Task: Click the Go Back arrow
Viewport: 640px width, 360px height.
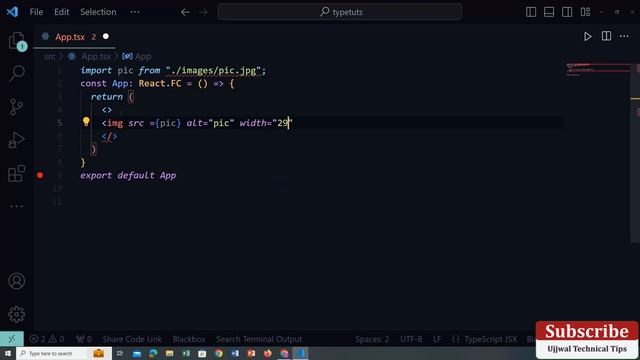Action: 185,12
